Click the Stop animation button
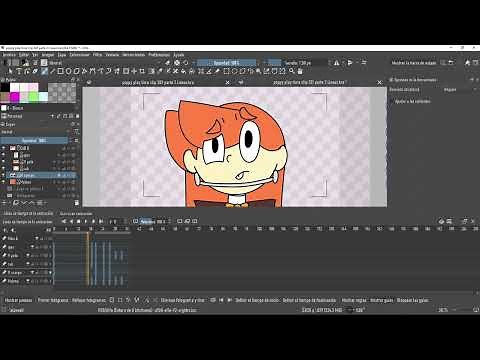The image size is (480, 360). click(79, 221)
